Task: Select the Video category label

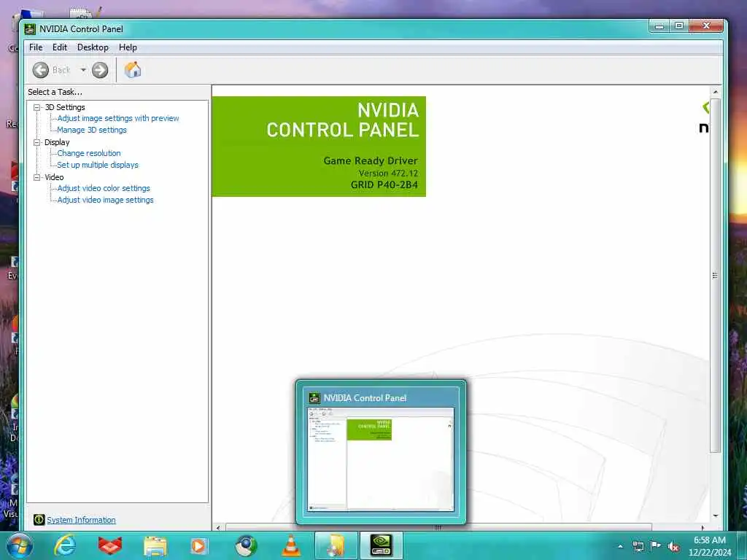Action: coord(54,177)
